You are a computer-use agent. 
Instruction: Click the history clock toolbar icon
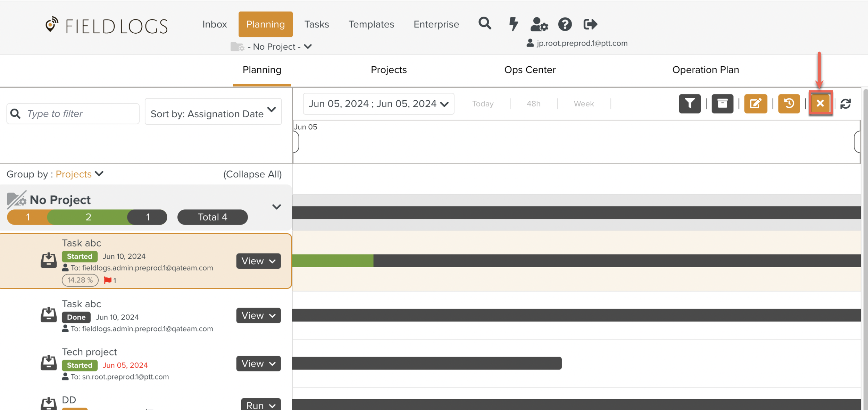[x=789, y=103]
